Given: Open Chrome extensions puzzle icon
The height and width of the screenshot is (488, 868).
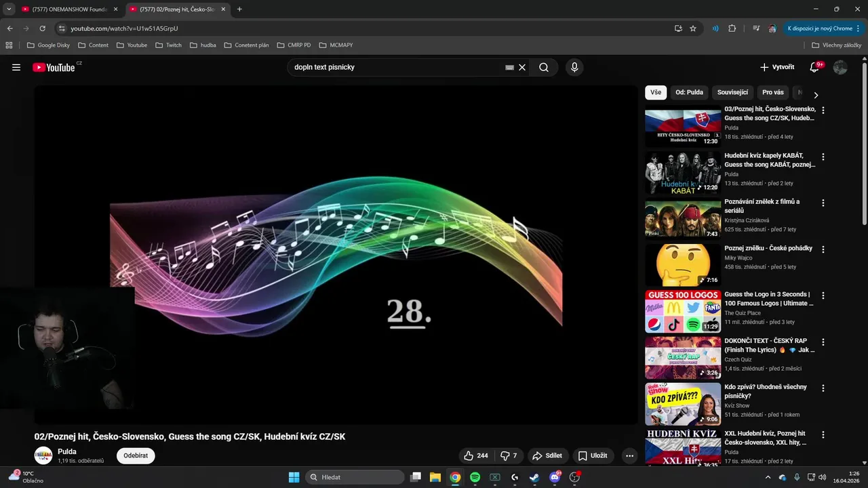Looking at the screenshot, I should 732,28.
